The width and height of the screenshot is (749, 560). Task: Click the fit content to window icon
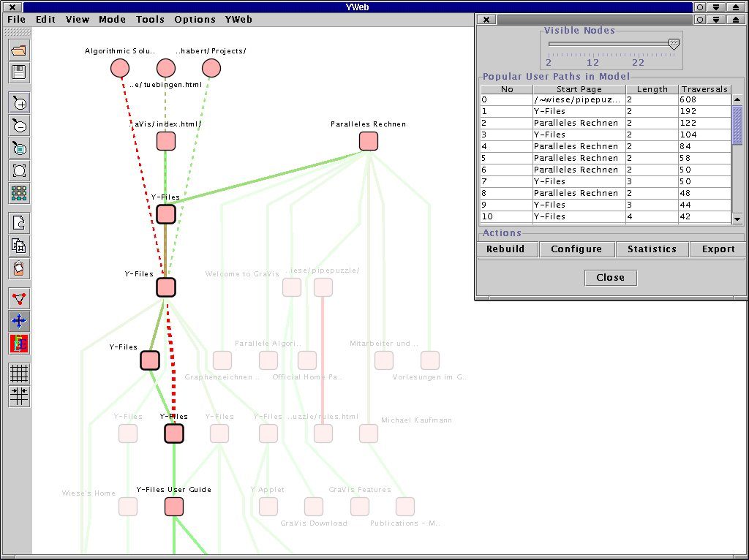click(19, 171)
